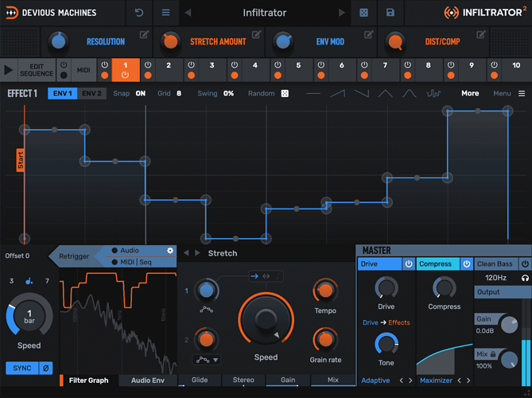The width and height of the screenshot is (532, 398).
Task: Go to previous preset arrow
Action: coord(188,13)
